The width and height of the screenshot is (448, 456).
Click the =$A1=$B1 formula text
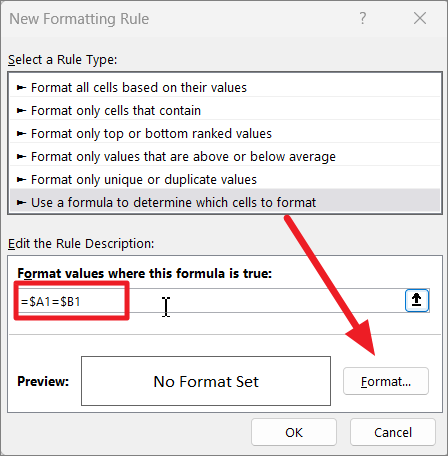[50, 302]
